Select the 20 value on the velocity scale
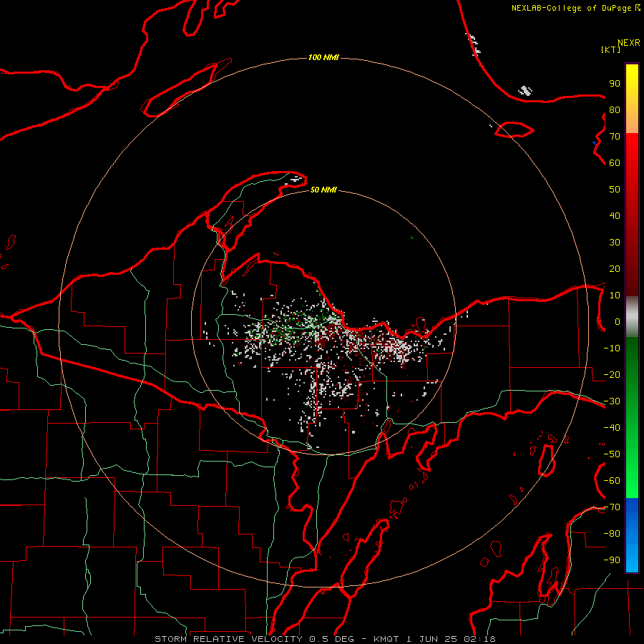 point(615,269)
